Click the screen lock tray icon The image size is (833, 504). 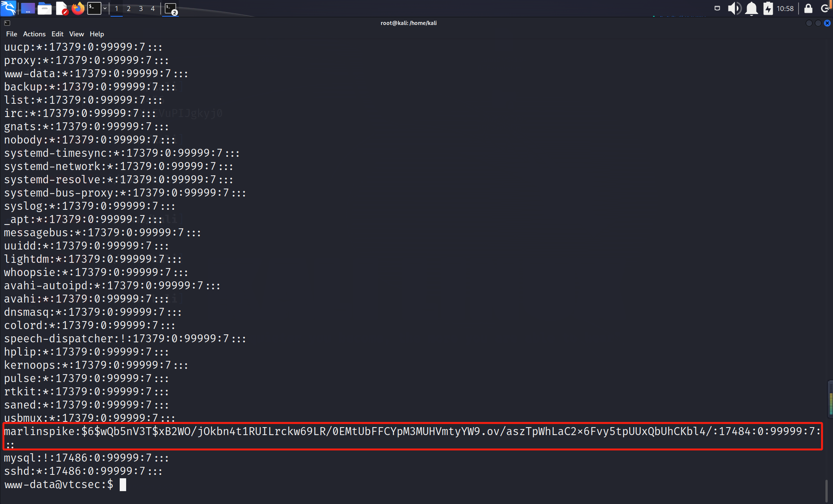808,8
